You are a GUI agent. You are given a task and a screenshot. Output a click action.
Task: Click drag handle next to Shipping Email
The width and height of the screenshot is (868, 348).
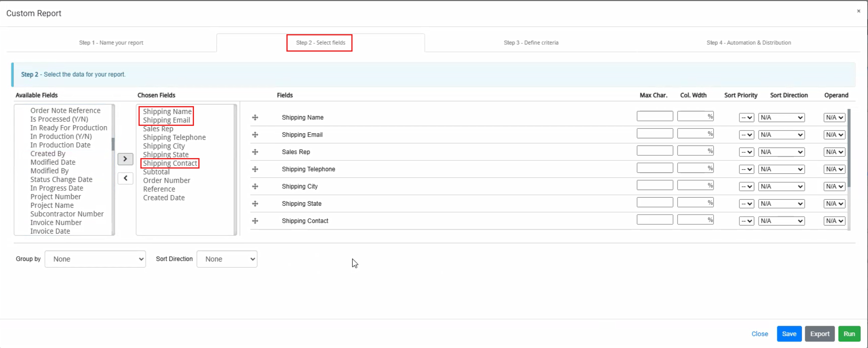[x=255, y=134]
